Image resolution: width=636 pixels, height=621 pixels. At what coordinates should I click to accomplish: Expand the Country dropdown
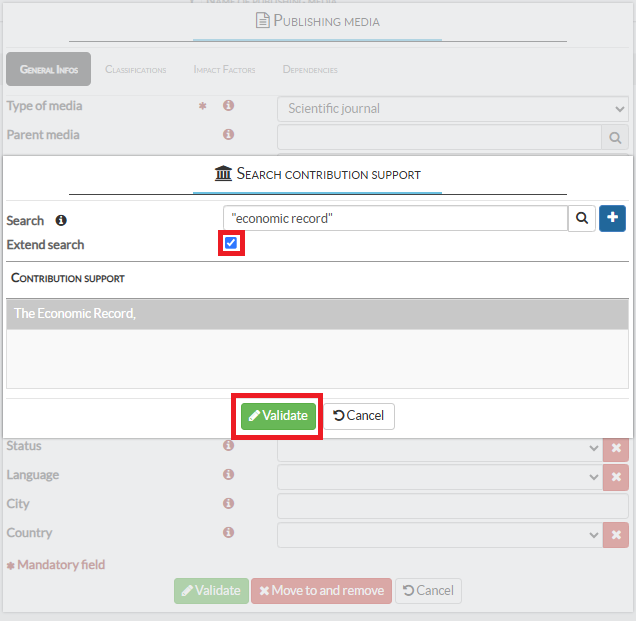coord(439,535)
